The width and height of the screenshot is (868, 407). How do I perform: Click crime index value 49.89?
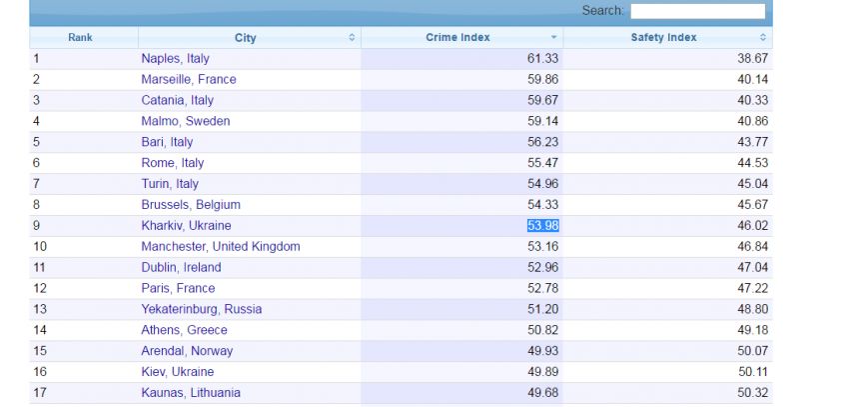[x=543, y=372]
